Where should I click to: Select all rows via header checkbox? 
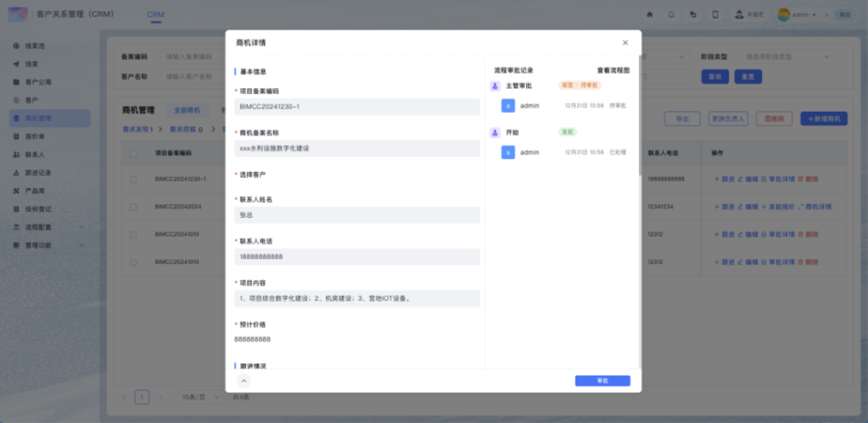pyautogui.click(x=133, y=153)
